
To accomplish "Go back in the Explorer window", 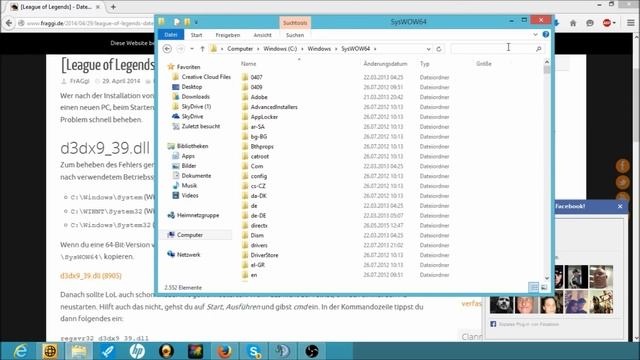I will 167,49.
